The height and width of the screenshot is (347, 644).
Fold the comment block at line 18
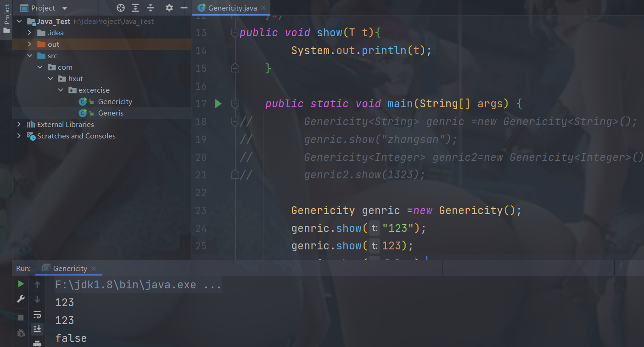(235, 121)
